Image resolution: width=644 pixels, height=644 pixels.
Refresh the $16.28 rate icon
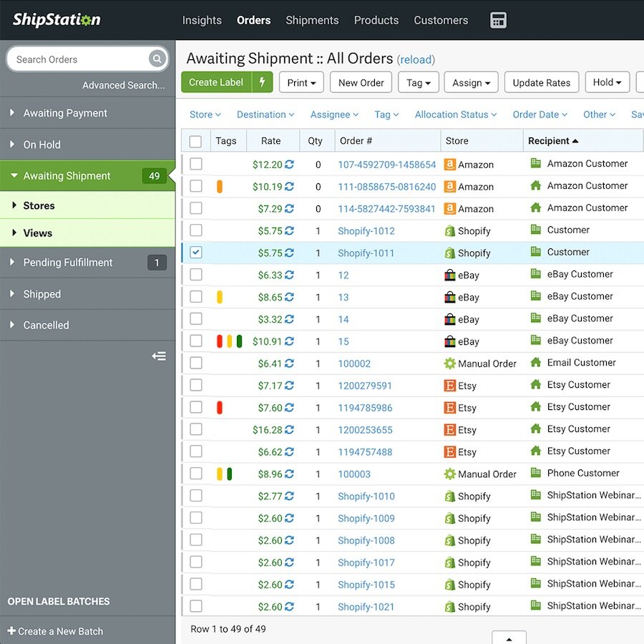tap(289, 429)
